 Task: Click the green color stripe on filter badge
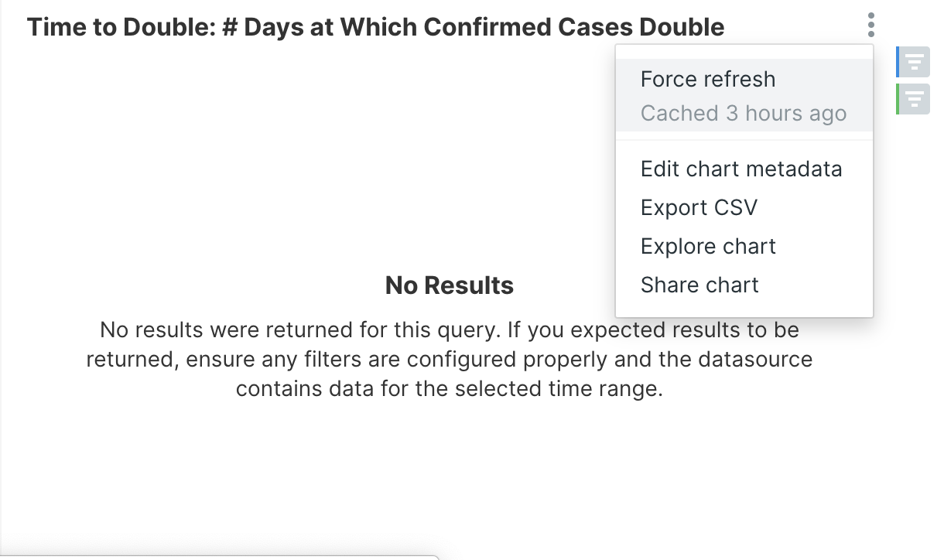pyautogui.click(x=898, y=99)
